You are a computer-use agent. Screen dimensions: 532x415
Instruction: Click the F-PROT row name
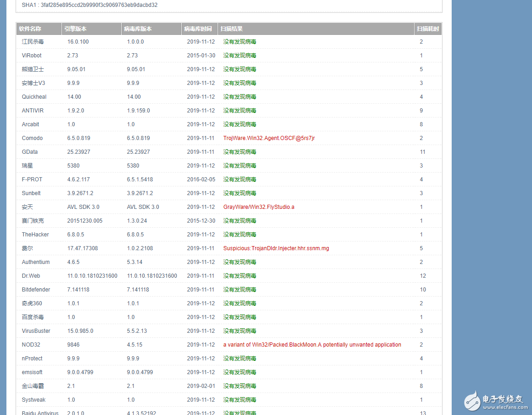pyautogui.click(x=32, y=179)
